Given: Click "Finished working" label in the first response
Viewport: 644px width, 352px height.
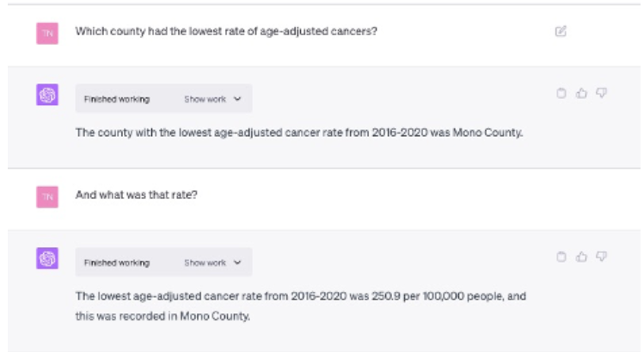Looking at the screenshot, I should [116, 99].
